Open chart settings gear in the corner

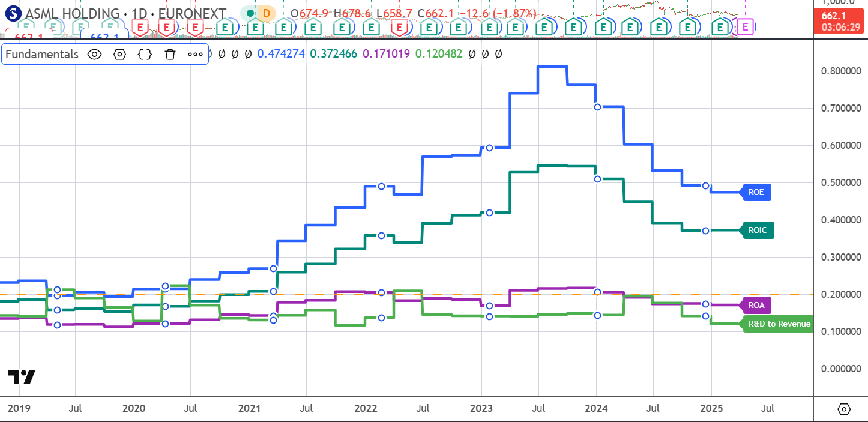pos(844,409)
